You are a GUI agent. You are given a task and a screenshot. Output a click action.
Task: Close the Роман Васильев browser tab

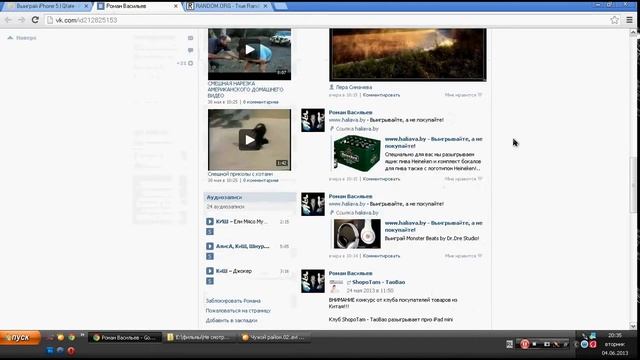(x=176, y=6)
